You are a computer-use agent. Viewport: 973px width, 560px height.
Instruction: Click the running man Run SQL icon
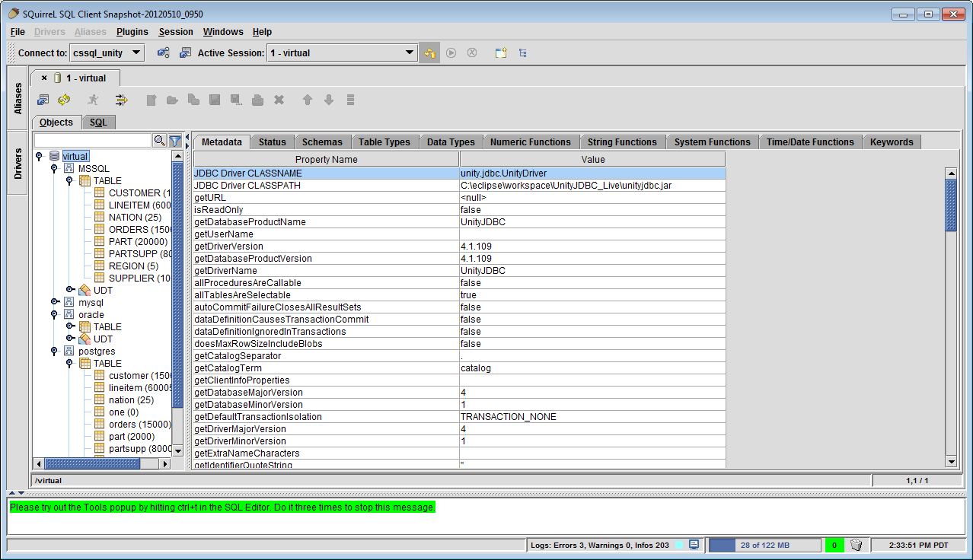(93, 100)
